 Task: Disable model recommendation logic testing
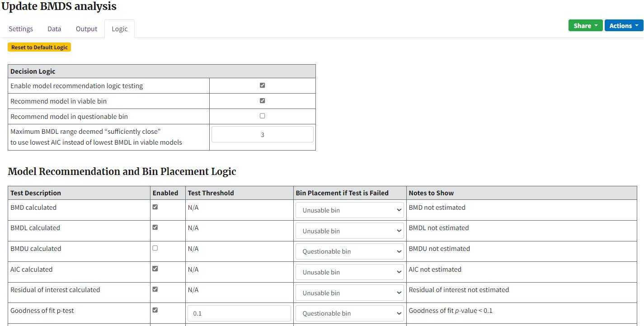(x=262, y=85)
